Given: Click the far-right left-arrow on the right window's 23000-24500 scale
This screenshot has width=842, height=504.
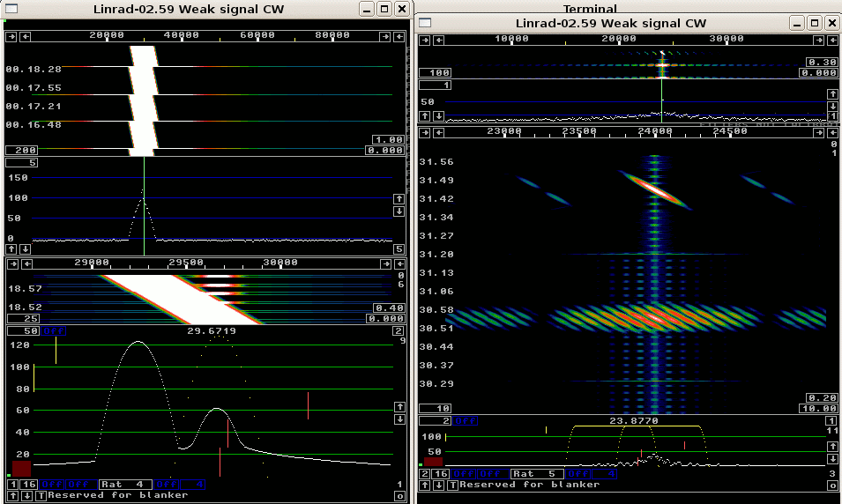Looking at the screenshot, I should (832, 132).
